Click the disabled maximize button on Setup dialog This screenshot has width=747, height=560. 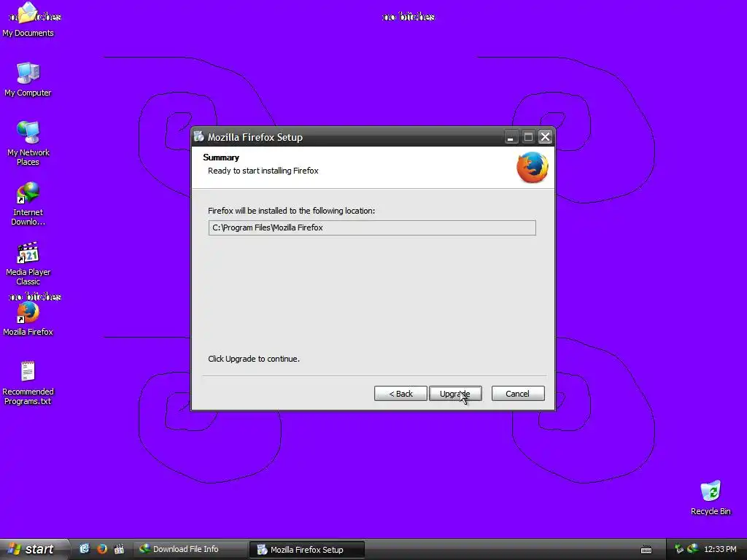(x=528, y=137)
